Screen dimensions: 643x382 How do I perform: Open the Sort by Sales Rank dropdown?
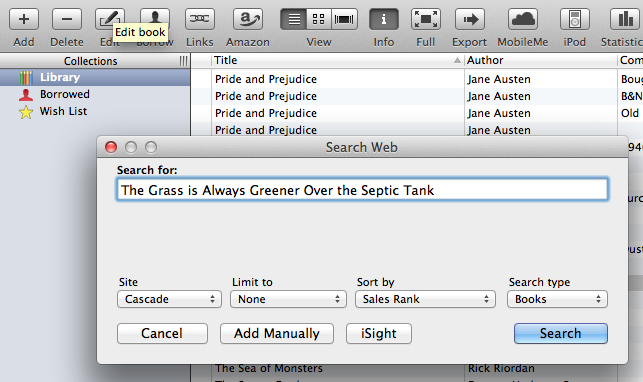[x=425, y=299]
